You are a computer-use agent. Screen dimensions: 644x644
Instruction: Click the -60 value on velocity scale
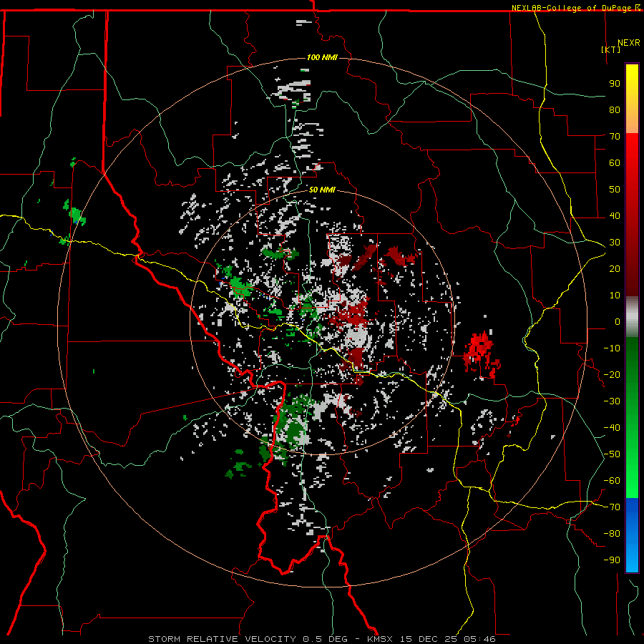pyautogui.click(x=612, y=481)
